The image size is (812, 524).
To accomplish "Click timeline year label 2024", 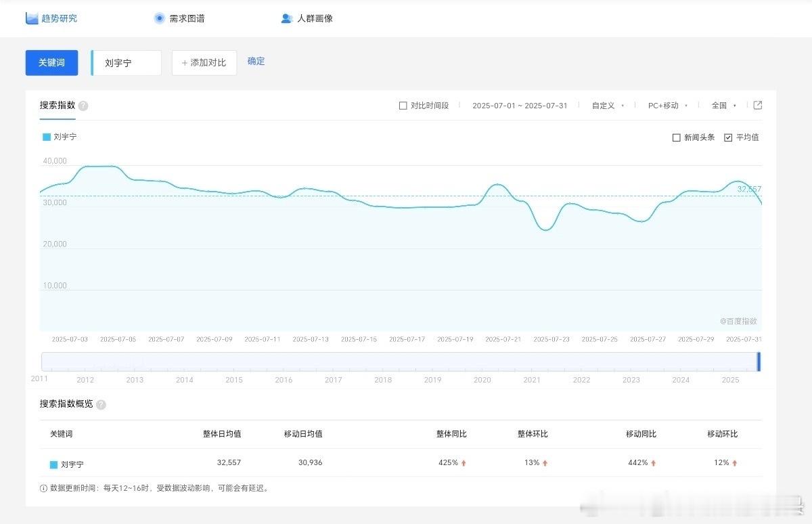I will tap(681, 380).
